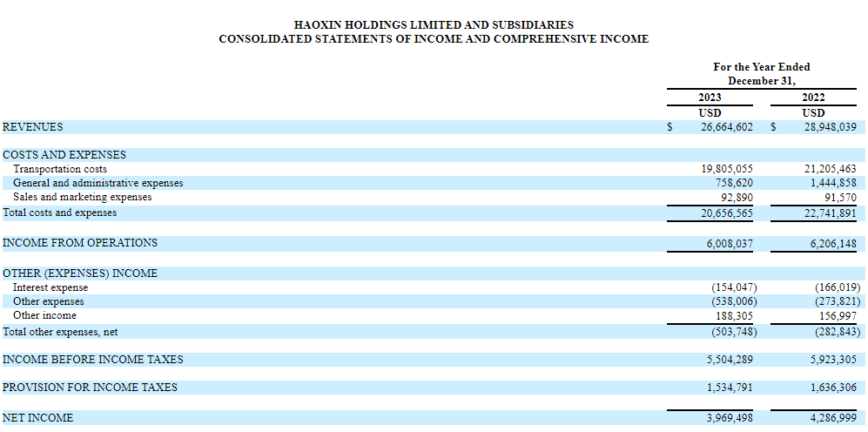This screenshot has width=868, height=432.
Task: Select administrative expenses value 758,620
Action: coord(733,182)
